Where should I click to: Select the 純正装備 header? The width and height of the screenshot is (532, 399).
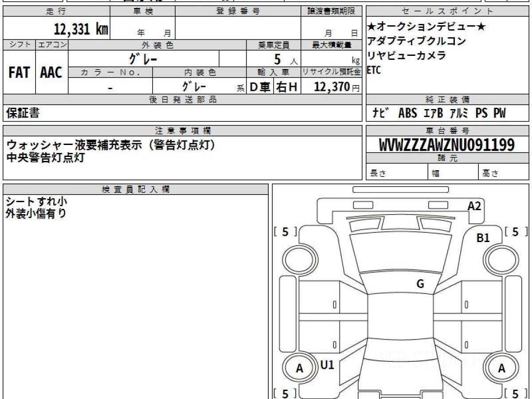point(448,100)
